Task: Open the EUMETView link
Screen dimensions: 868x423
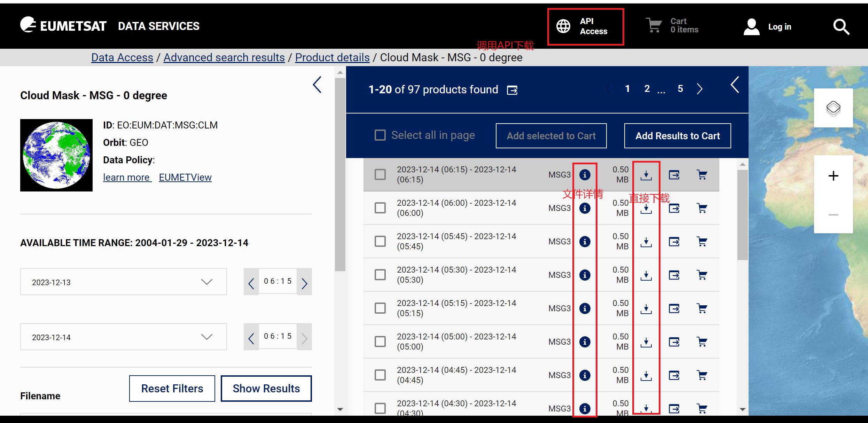Action: click(185, 177)
